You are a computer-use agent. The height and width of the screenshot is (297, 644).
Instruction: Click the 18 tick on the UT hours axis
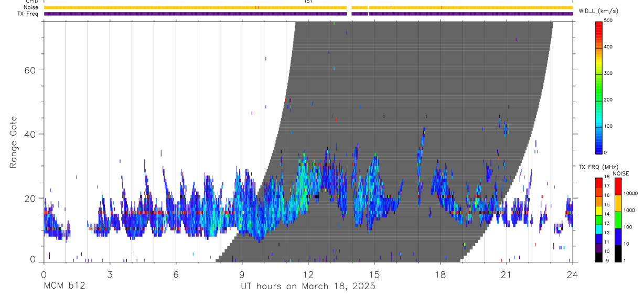pyautogui.click(x=441, y=274)
